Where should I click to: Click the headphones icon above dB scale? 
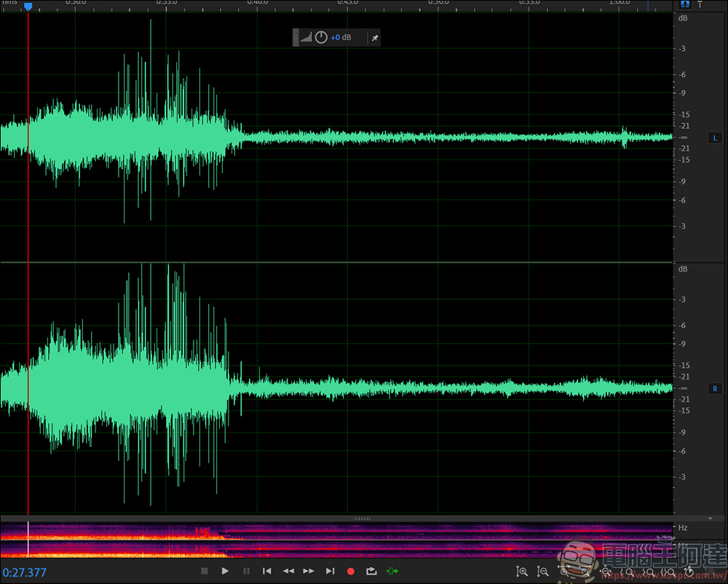[685, 4]
